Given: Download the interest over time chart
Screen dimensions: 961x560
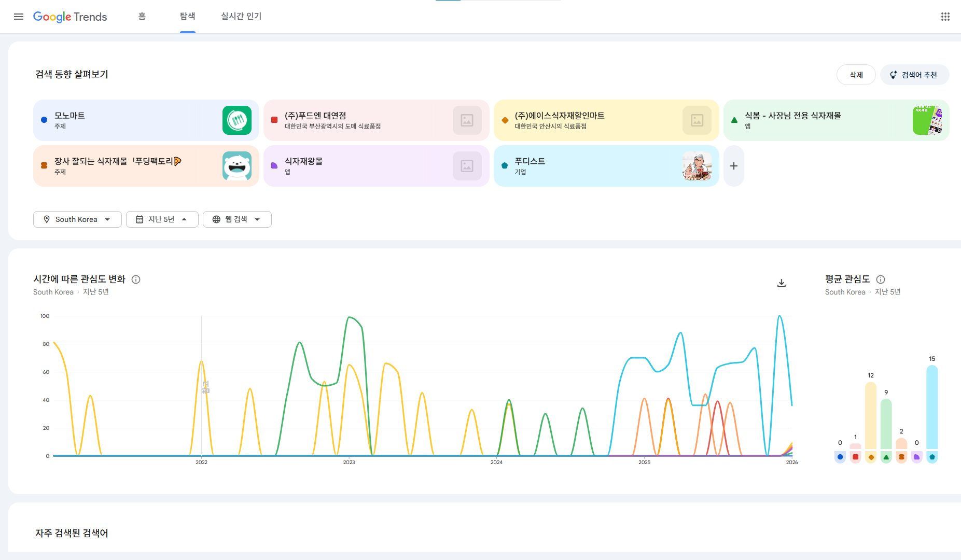Looking at the screenshot, I should [781, 283].
